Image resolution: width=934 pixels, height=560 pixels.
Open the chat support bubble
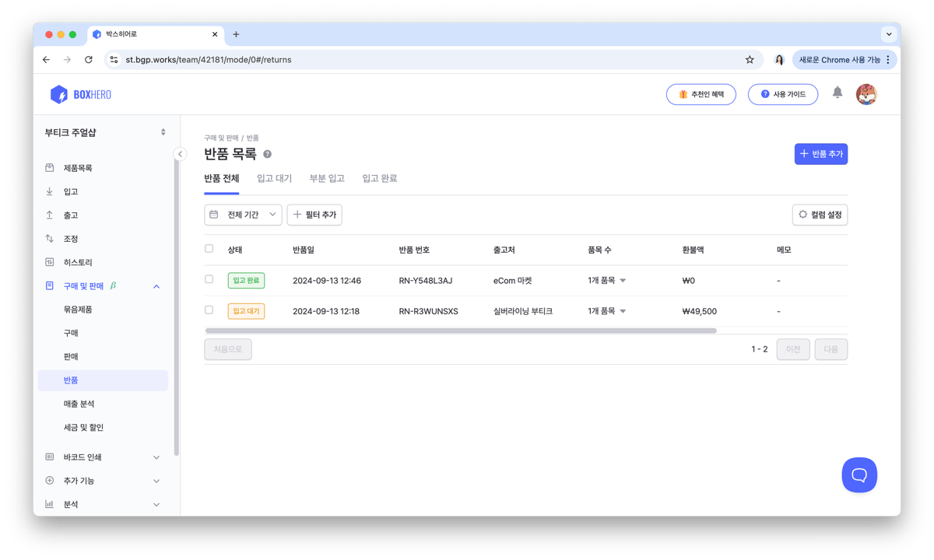coord(859,474)
